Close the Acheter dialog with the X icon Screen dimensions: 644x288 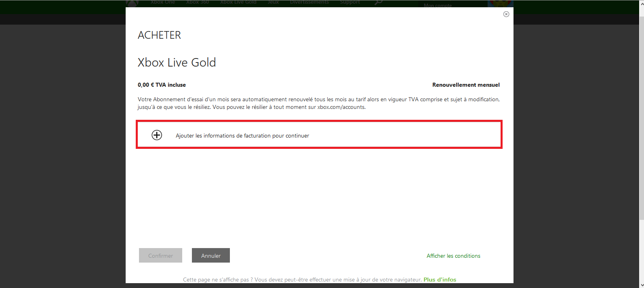[506, 14]
